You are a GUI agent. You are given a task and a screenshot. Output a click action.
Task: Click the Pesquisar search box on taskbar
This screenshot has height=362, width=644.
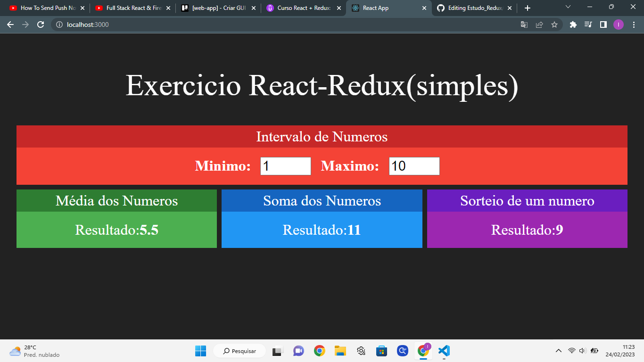click(x=239, y=351)
